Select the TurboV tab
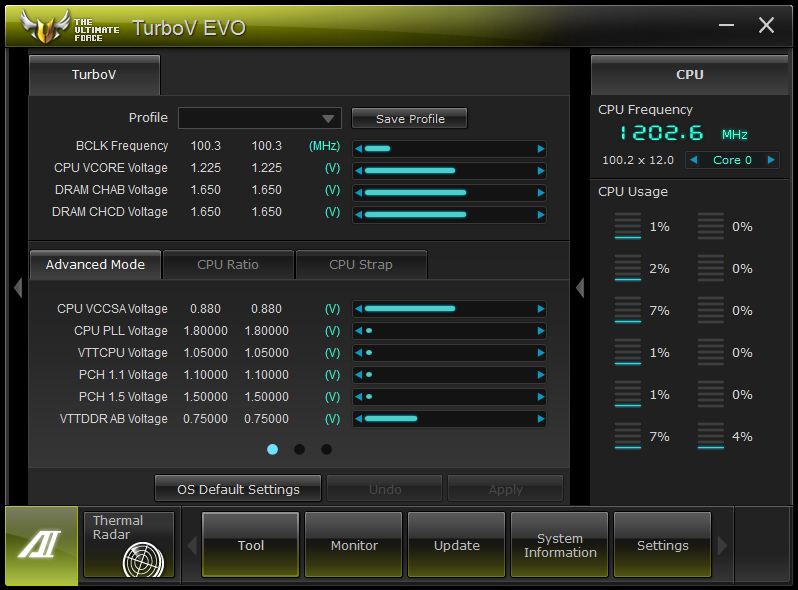This screenshot has height=590, width=798. 95,75
